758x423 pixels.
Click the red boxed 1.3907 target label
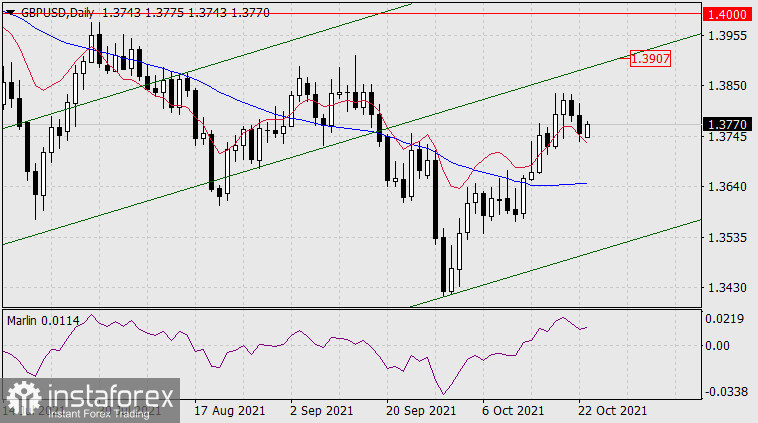[650, 58]
